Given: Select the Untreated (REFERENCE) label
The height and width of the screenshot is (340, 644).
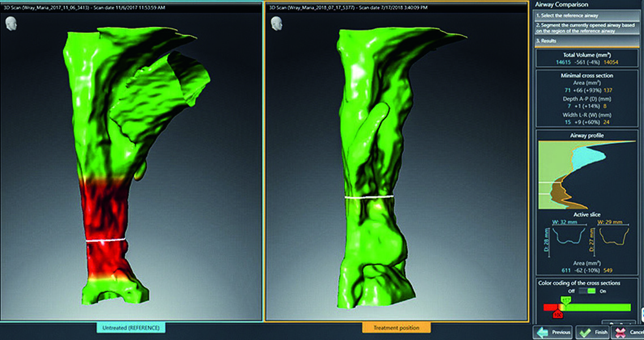Looking at the screenshot, I should [131, 328].
